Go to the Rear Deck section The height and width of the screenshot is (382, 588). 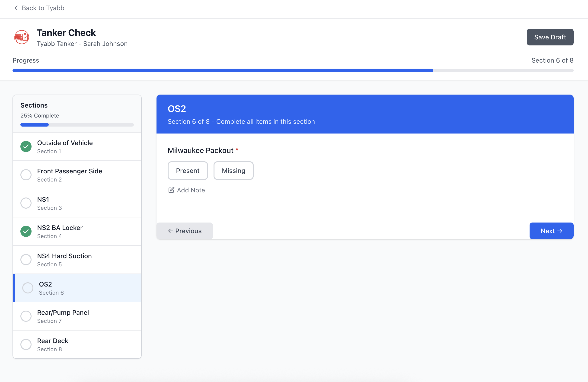point(77,345)
